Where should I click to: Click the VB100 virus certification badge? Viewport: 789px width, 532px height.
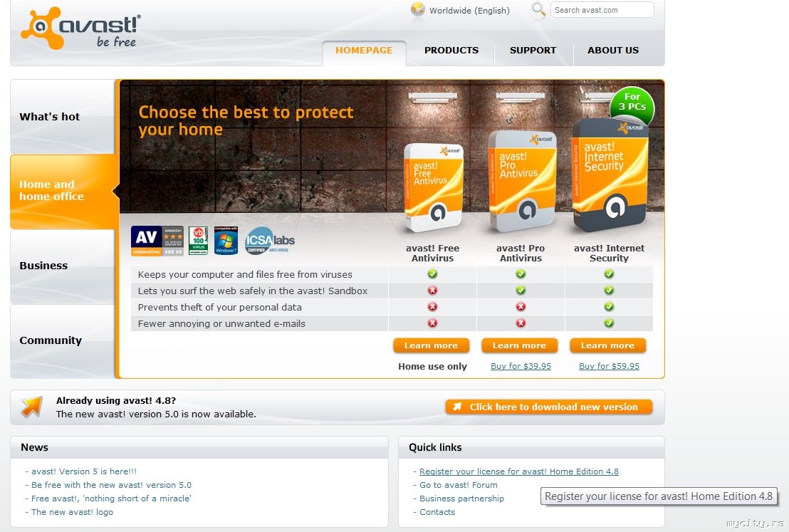click(198, 241)
